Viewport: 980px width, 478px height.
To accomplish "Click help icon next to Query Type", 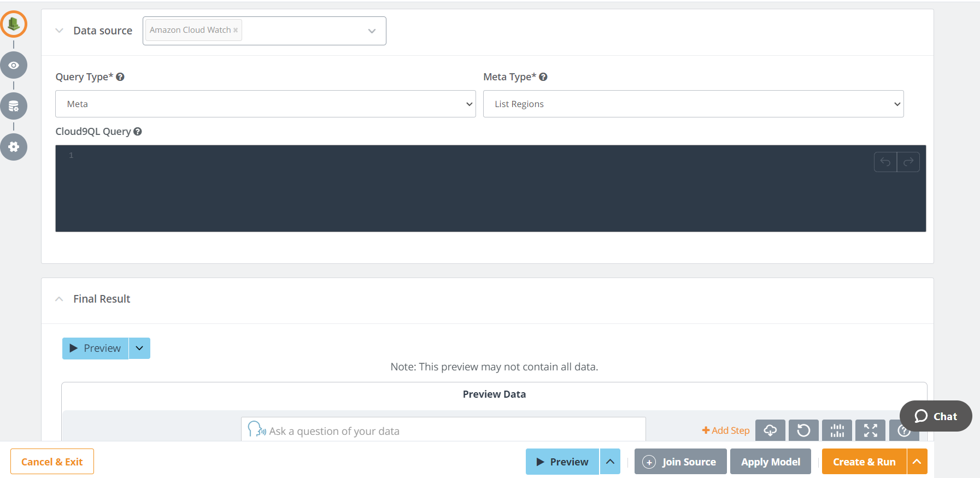I will pyautogui.click(x=120, y=77).
